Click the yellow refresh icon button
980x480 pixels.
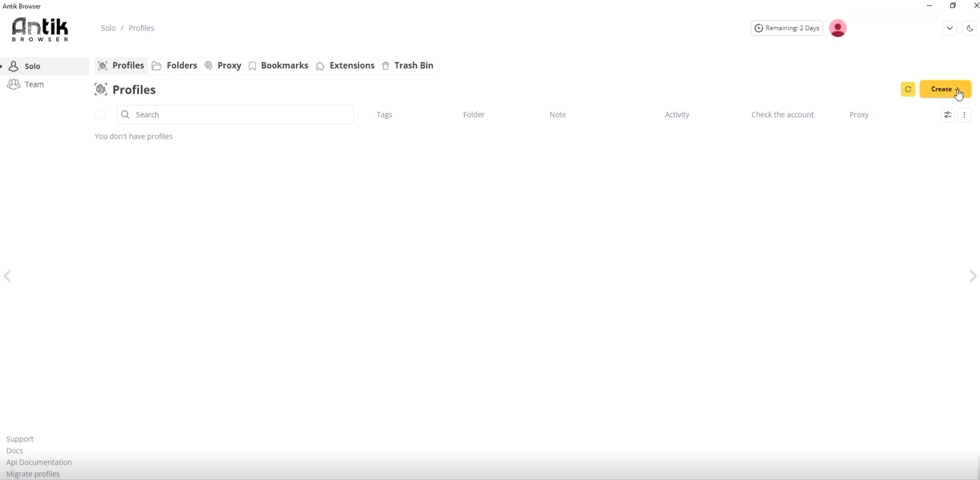pyautogui.click(x=907, y=89)
